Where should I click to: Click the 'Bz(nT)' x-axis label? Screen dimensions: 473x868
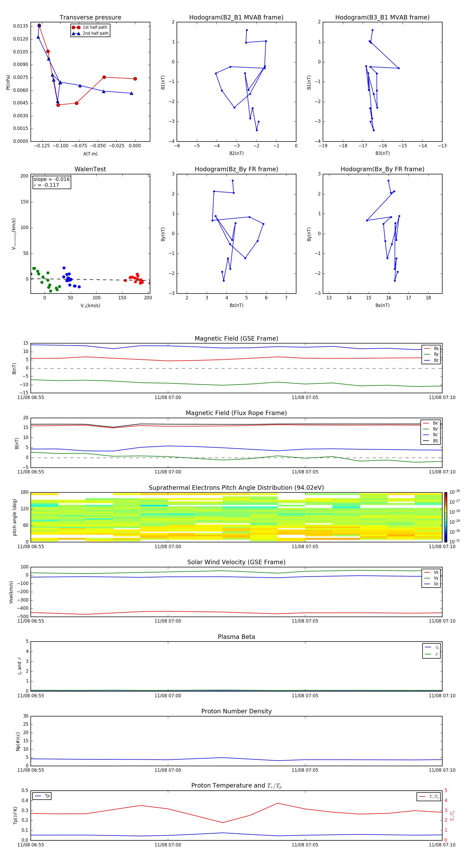coord(236,305)
